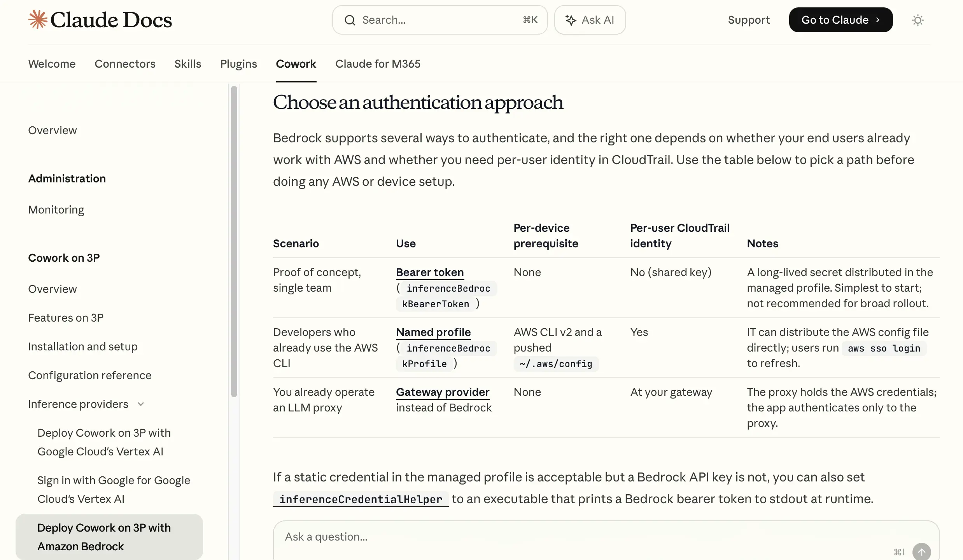Click the 'At your gateway' cell
963x560 pixels.
(x=671, y=392)
